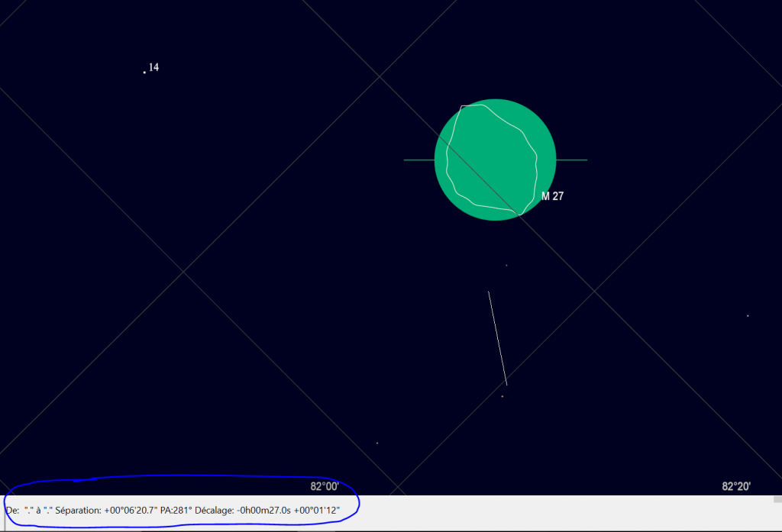Click the M 27 object label text
This screenshot has width=782, height=532.
(552, 196)
